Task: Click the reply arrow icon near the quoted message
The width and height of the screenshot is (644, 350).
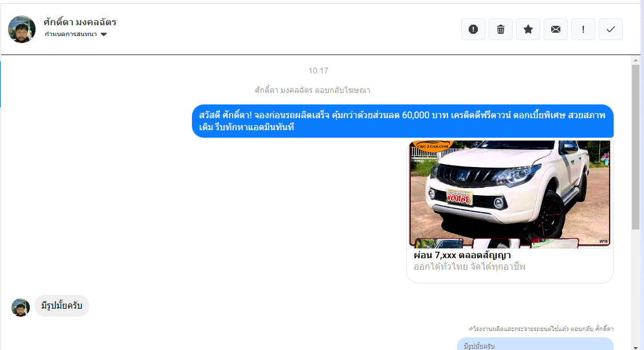Action: [470, 329]
